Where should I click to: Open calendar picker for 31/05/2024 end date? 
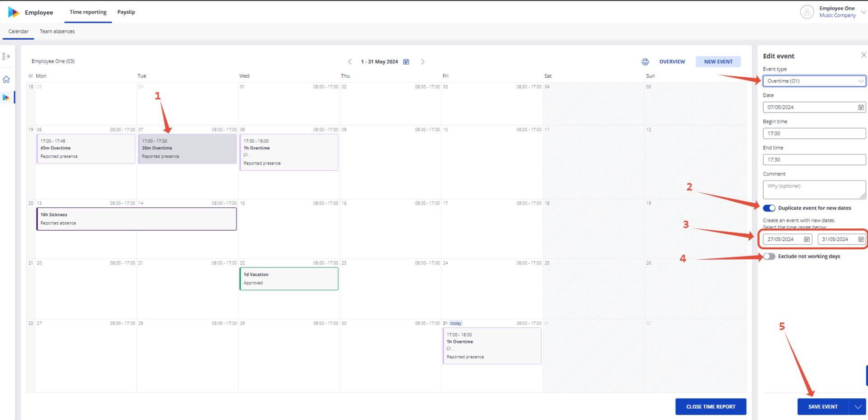point(861,239)
